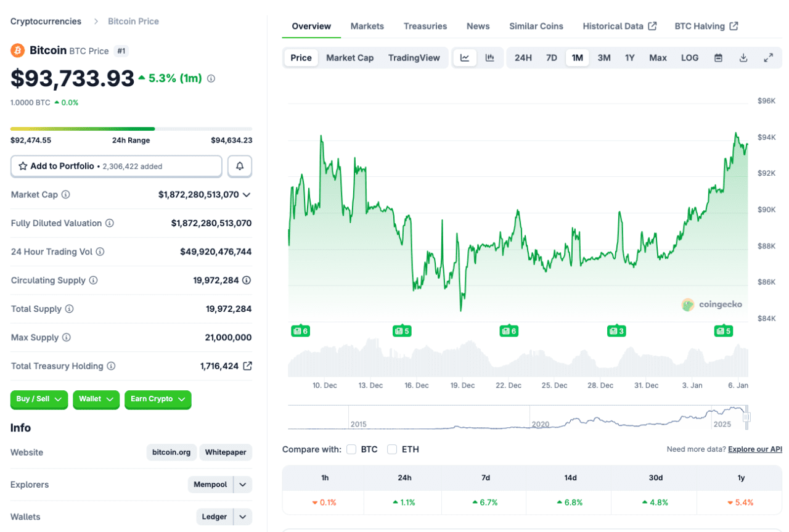The width and height of the screenshot is (789, 532).
Task: Open the Markets tab
Action: tap(367, 26)
